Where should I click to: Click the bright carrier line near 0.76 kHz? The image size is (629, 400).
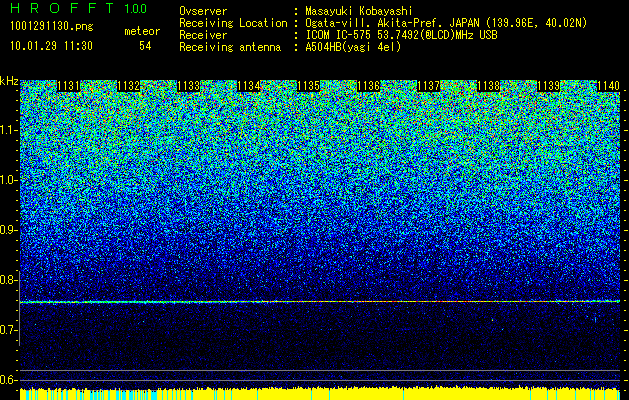click(320, 302)
